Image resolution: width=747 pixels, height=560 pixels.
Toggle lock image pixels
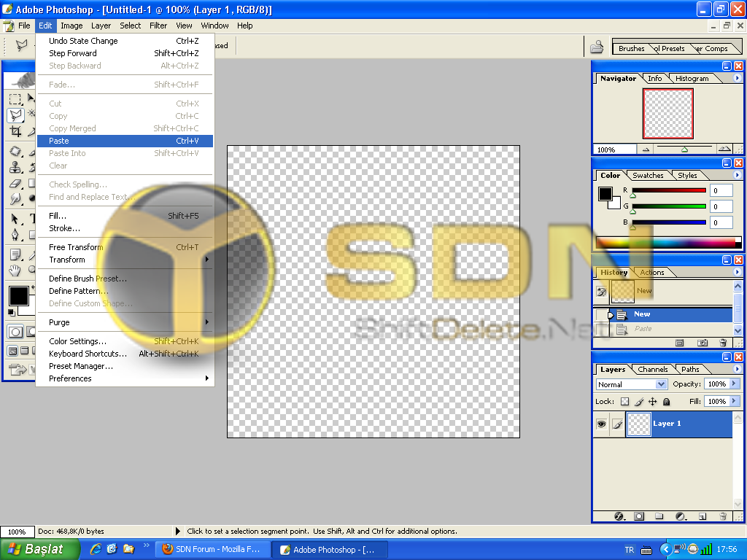[x=639, y=402]
